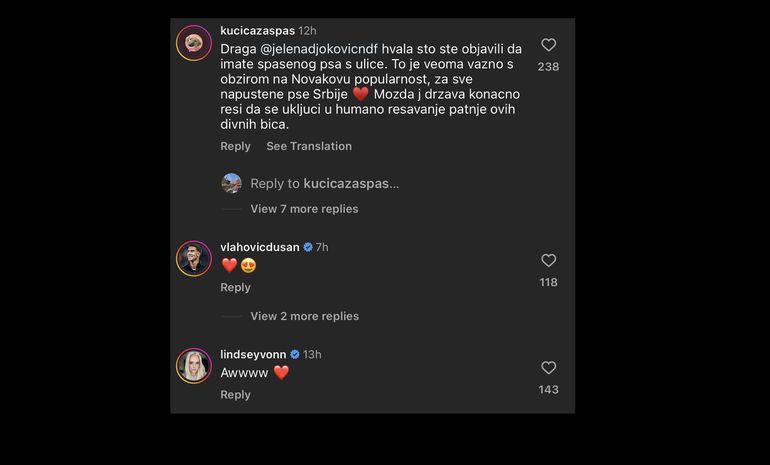
Task: Like the kucicazaspas comment with heart icon
Action: (x=548, y=45)
